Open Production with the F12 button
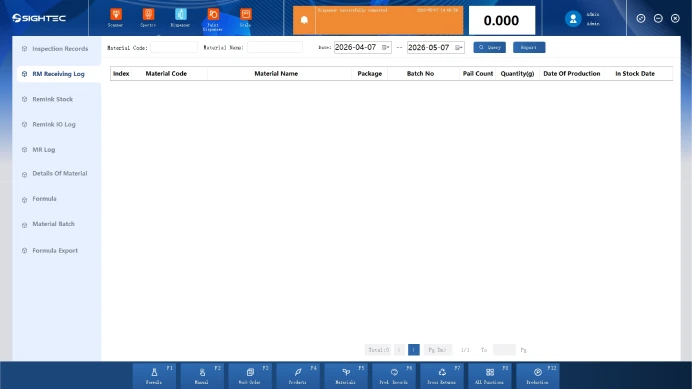The width and height of the screenshot is (692, 389). click(x=538, y=376)
